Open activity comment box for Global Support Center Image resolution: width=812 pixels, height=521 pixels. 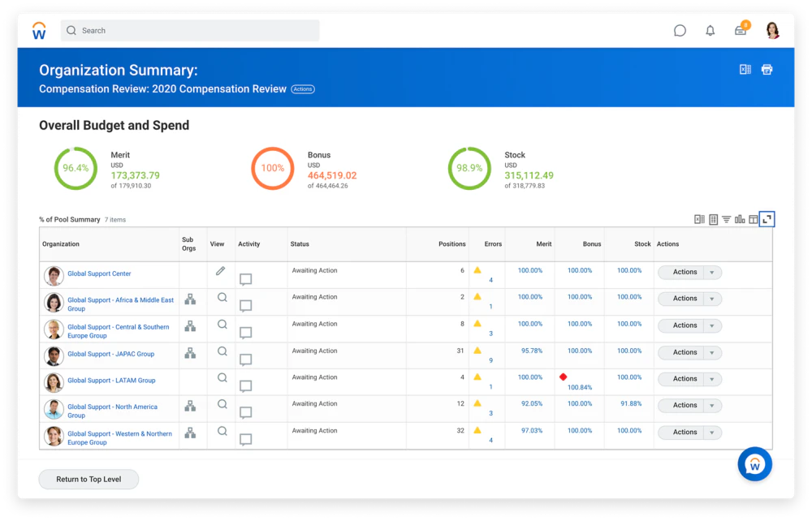tap(245, 279)
